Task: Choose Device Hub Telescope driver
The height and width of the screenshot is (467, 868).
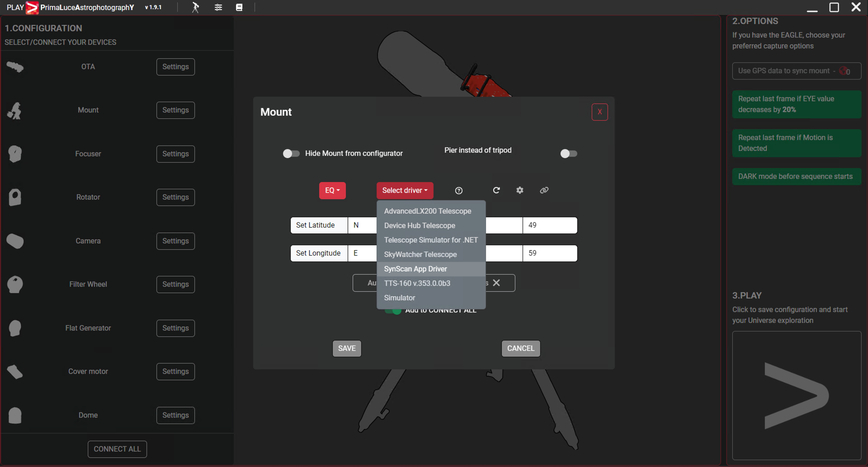Action: [x=431, y=226]
